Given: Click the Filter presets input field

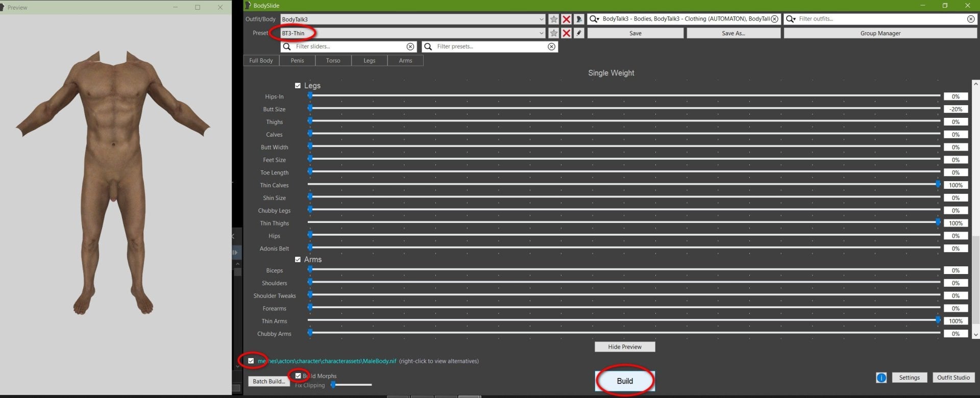Looking at the screenshot, I should coord(491,46).
